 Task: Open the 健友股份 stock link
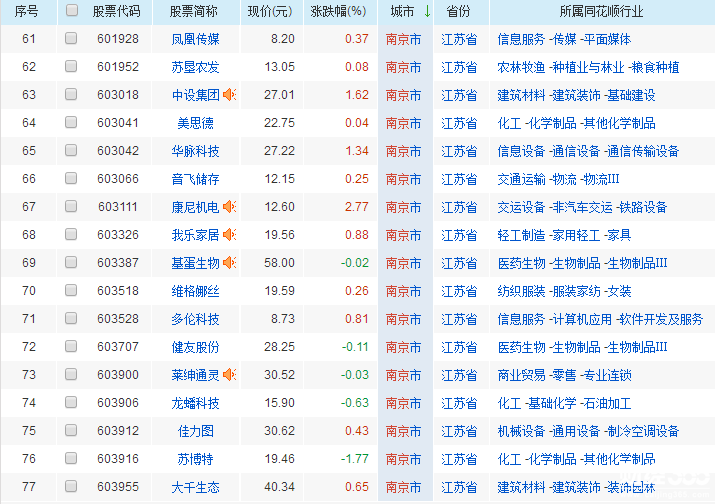pyautogui.click(x=195, y=347)
